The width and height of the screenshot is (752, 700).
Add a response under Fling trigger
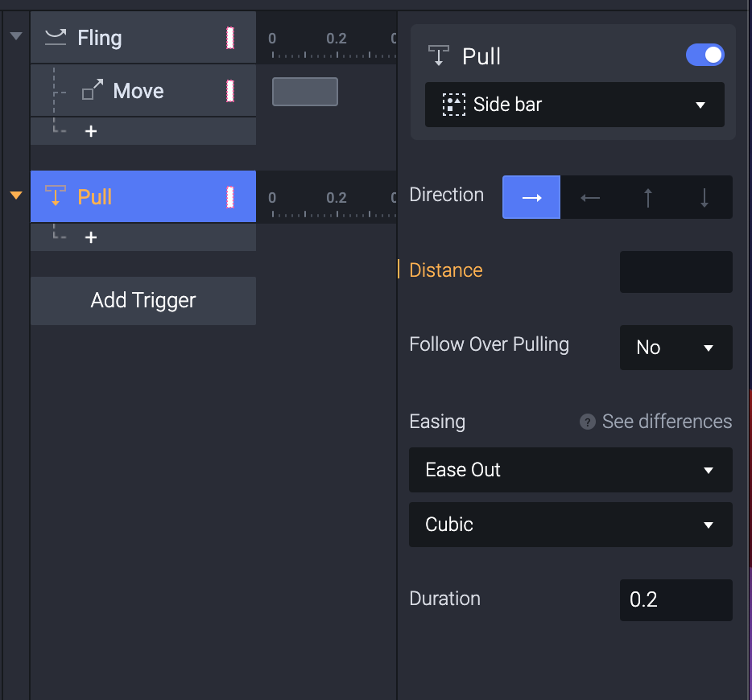click(x=91, y=131)
